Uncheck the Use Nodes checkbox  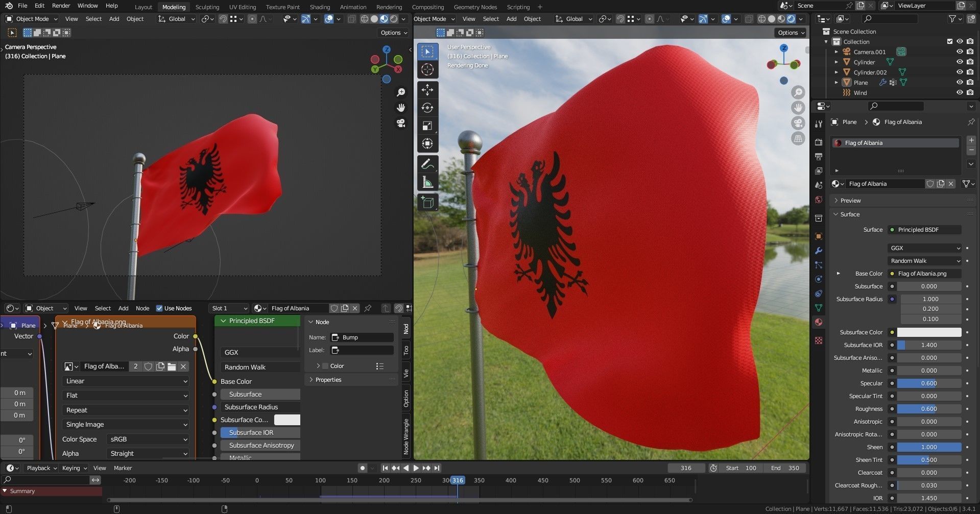pos(159,308)
